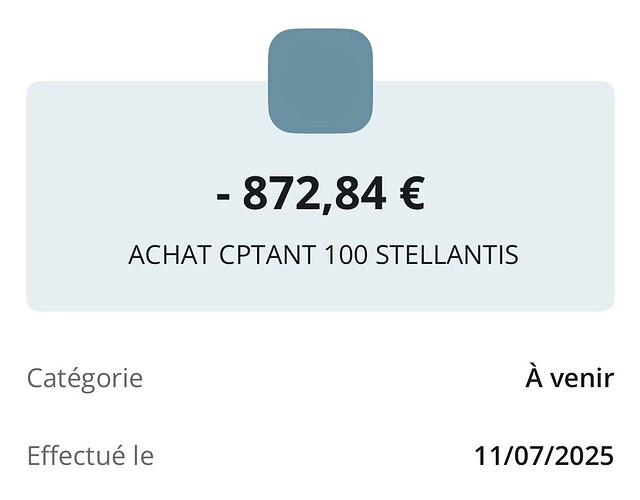Tap the minus sign before the amount
This screenshot has height=500, width=640.
pyautogui.click(x=223, y=197)
